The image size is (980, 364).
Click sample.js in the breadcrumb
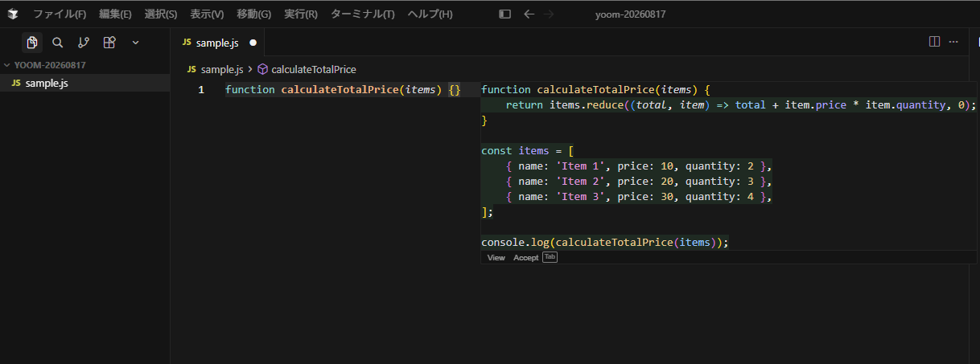(222, 70)
